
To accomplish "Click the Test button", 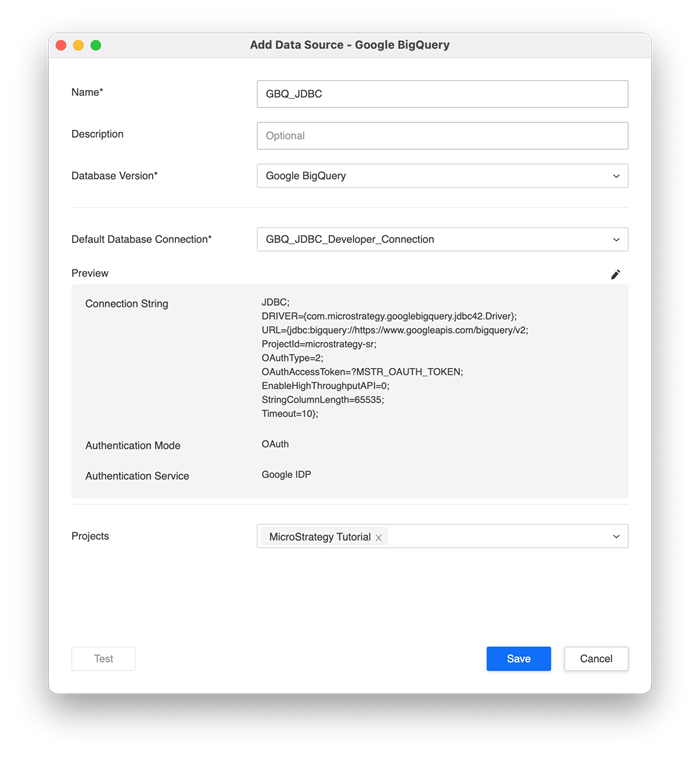I will coord(104,659).
